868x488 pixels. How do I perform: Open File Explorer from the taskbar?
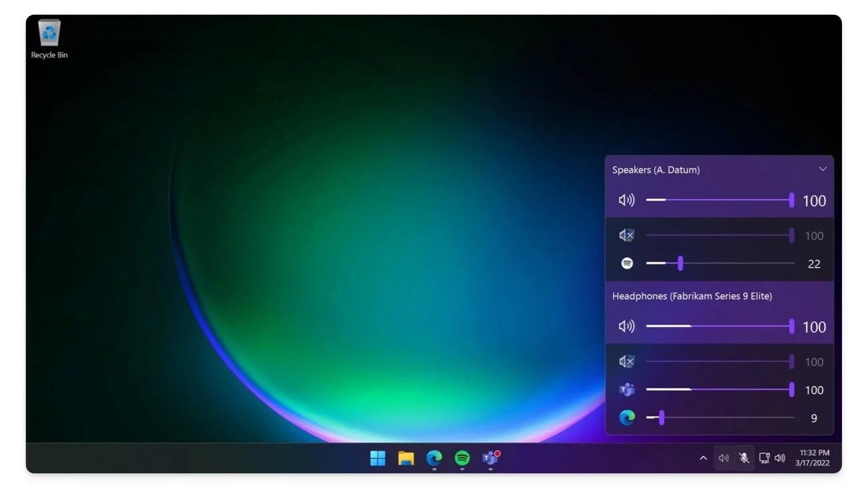[x=406, y=459]
